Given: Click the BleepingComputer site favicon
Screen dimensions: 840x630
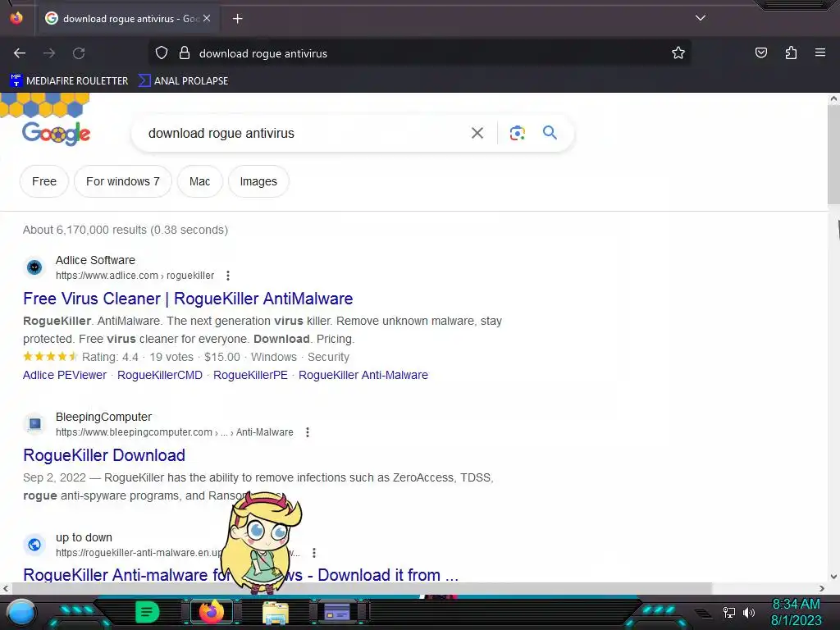Looking at the screenshot, I should click(x=34, y=424).
